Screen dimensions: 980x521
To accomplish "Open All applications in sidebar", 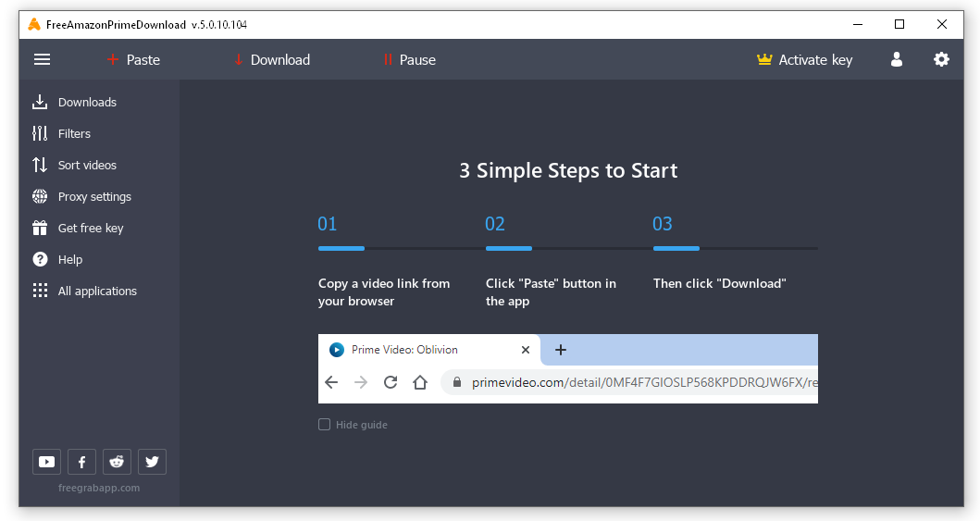I will tap(99, 291).
